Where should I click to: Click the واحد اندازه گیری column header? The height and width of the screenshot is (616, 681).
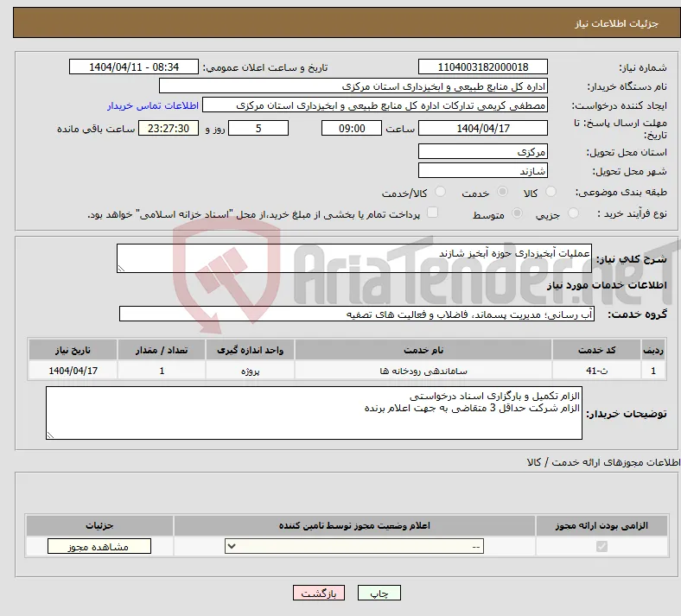pyautogui.click(x=250, y=350)
